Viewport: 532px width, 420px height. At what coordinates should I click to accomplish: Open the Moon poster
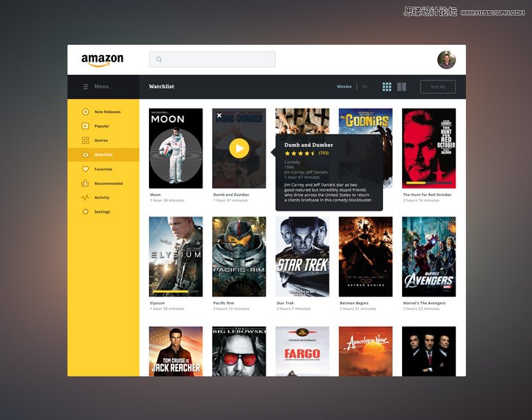click(176, 148)
